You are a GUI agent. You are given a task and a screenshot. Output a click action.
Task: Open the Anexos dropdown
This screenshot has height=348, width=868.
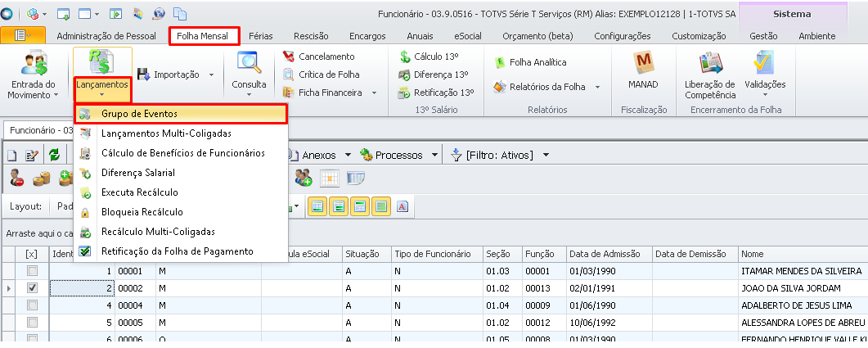point(349,155)
